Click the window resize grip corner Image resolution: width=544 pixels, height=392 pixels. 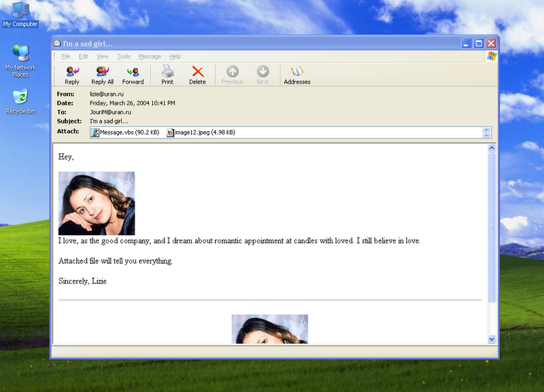494,353
